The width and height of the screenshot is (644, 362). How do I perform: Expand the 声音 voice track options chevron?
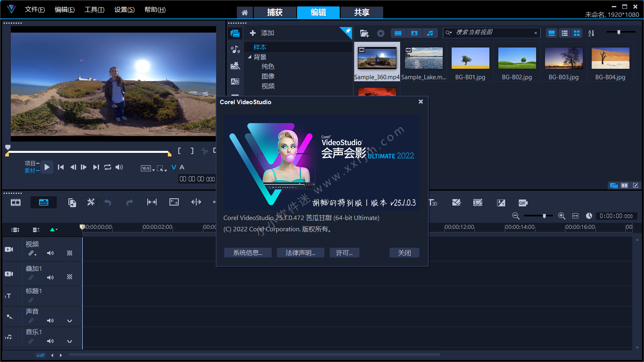(70, 321)
